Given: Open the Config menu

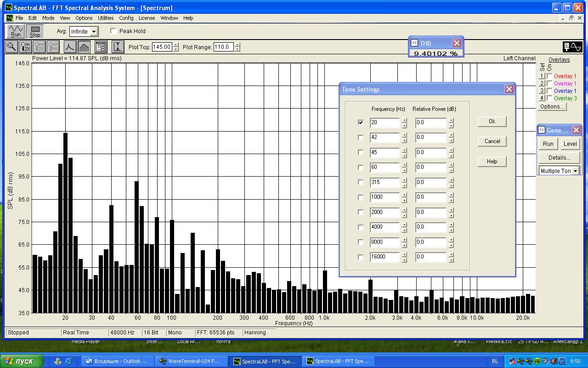Looking at the screenshot, I should (x=126, y=18).
